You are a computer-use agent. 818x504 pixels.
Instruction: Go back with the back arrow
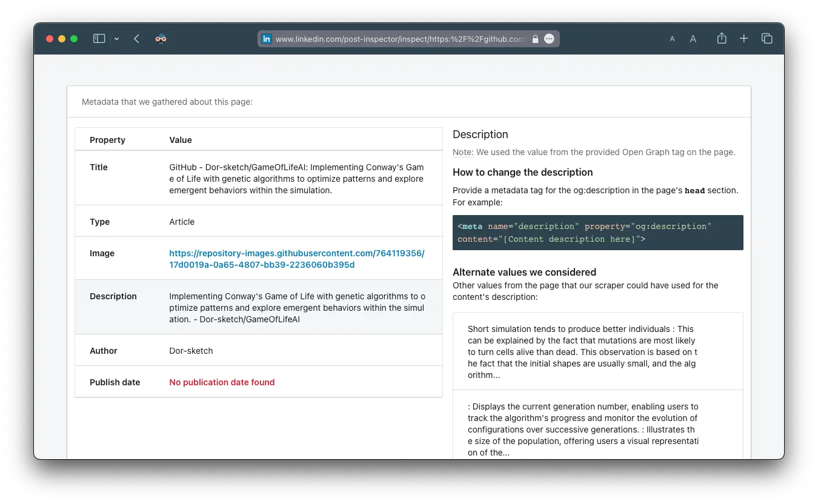click(136, 39)
